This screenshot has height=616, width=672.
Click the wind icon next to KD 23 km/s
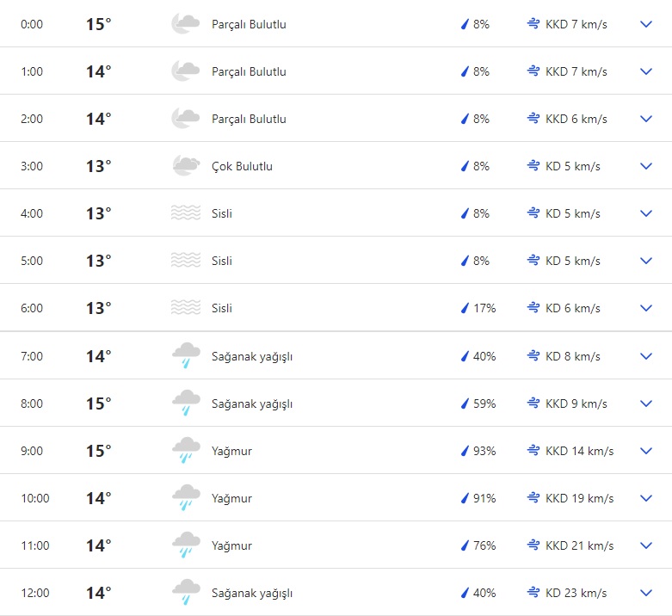pyautogui.click(x=533, y=593)
